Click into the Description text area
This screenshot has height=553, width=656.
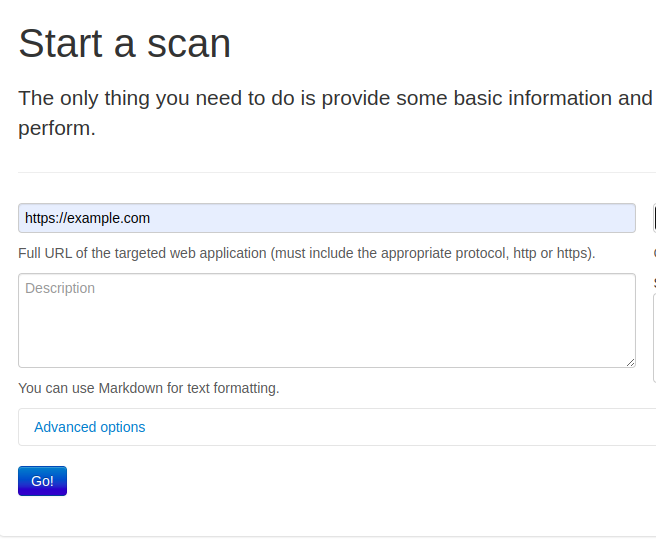click(326, 320)
